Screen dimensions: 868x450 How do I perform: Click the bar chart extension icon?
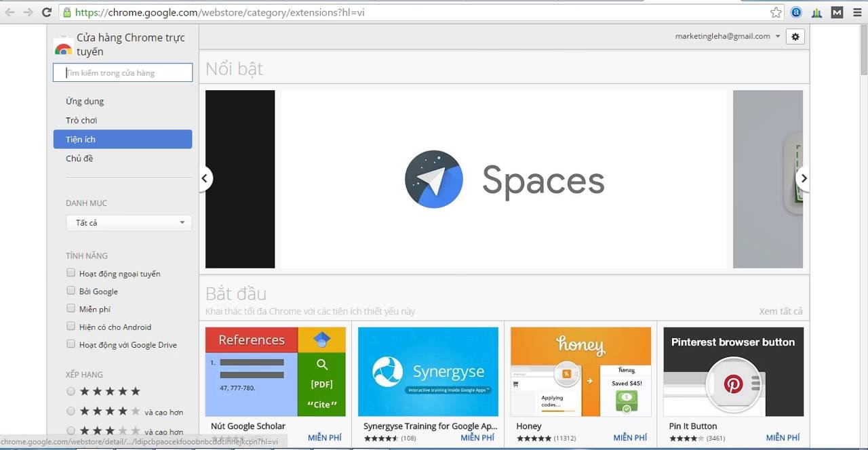pos(817,12)
